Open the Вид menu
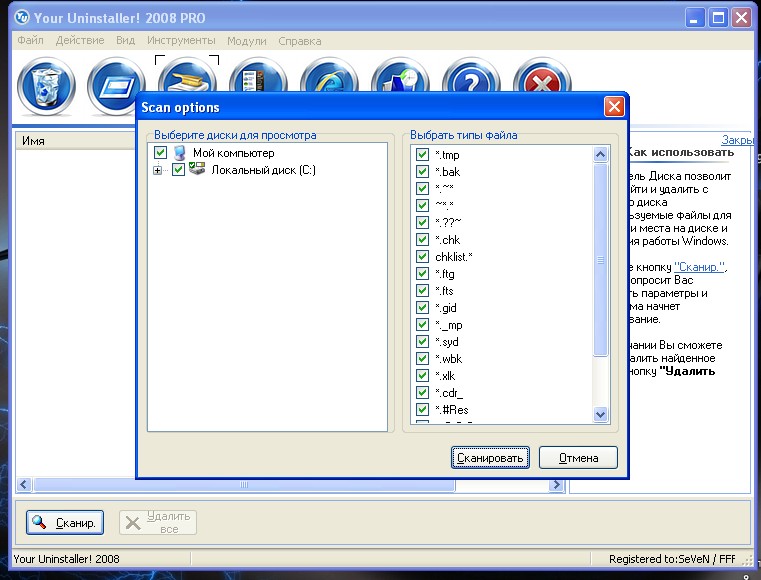 (125, 40)
